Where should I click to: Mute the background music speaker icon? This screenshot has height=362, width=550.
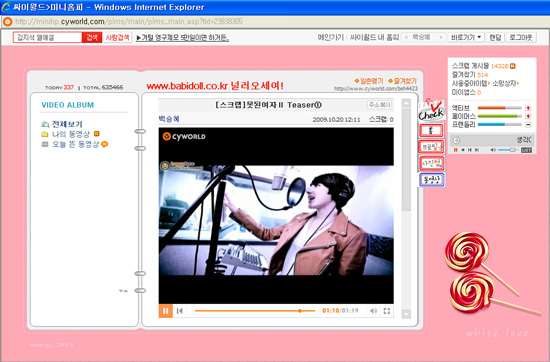coord(493,150)
